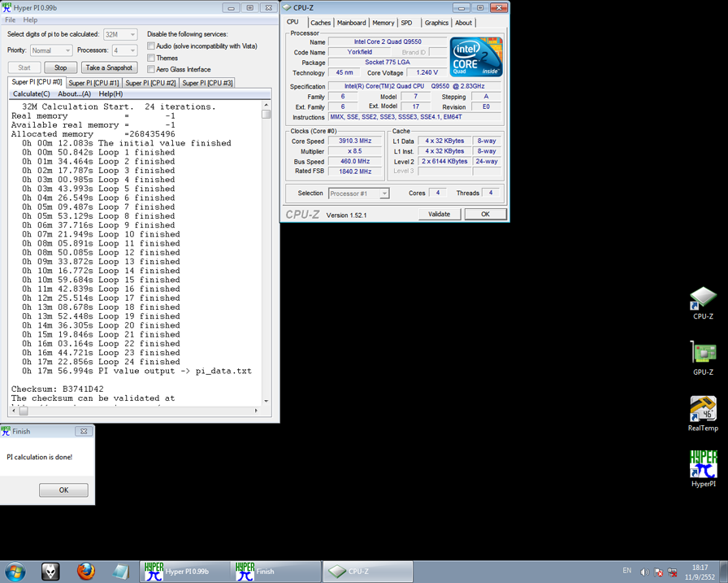Switch to the Memory tab in CPU-Z
Image resolution: width=728 pixels, height=583 pixels.
[383, 23]
